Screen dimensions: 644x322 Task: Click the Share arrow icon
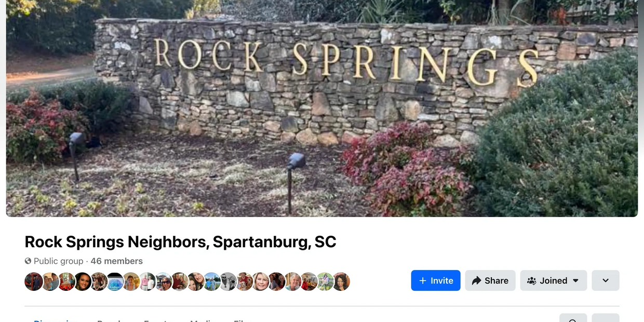[x=476, y=280]
